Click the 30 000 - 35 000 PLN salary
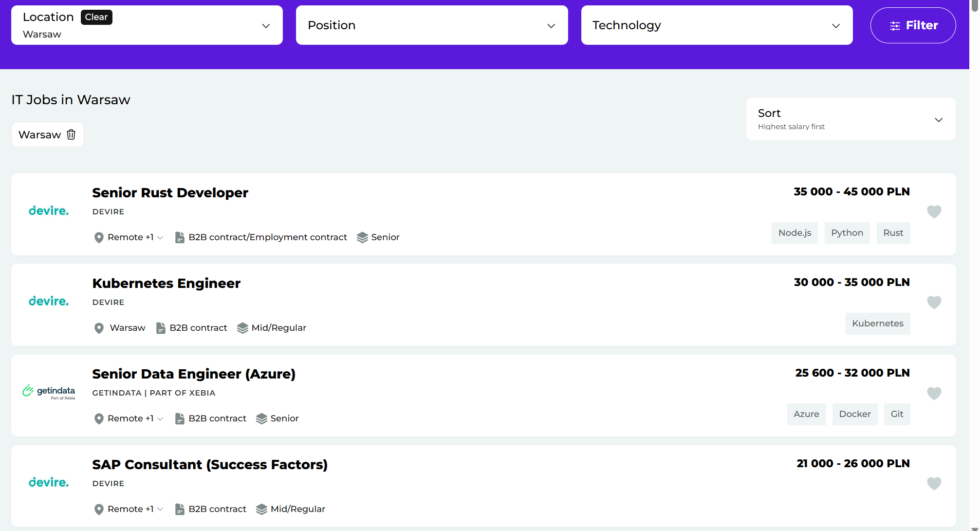The image size is (980, 531). coord(851,283)
